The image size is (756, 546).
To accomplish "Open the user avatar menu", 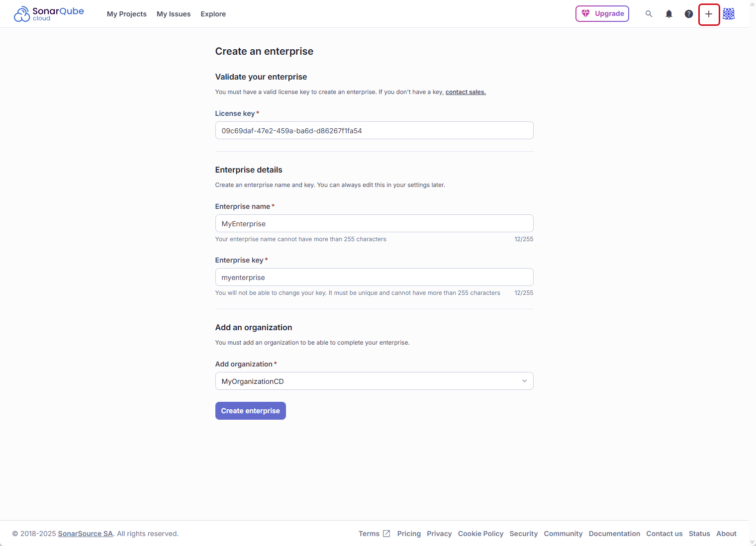I will [x=728, y=14].
